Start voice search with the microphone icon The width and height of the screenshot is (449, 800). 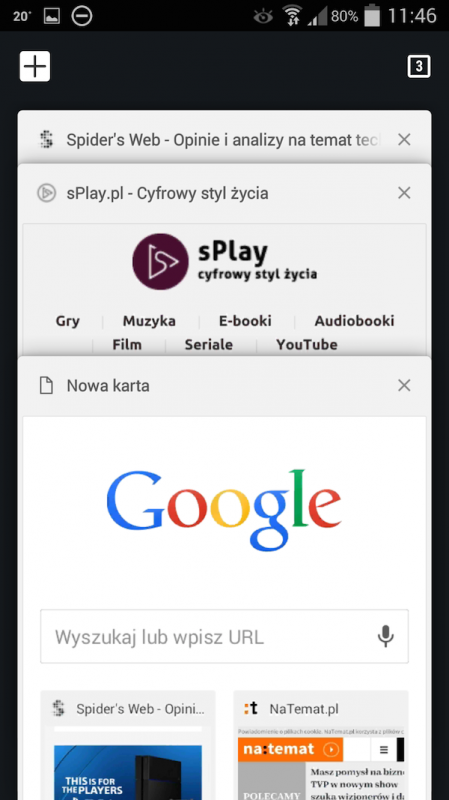pos(386,636)
